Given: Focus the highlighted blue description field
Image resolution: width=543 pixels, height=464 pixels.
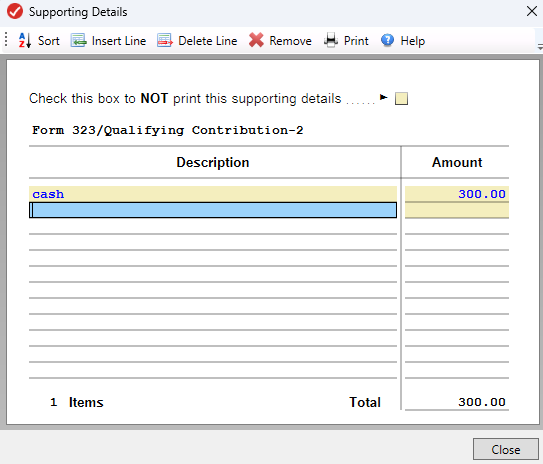Looking at the screenshot, I should 213,210.
